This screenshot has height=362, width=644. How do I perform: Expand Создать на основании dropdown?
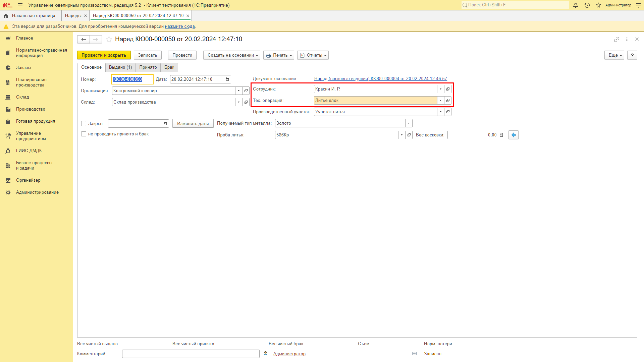click(232, 55)
